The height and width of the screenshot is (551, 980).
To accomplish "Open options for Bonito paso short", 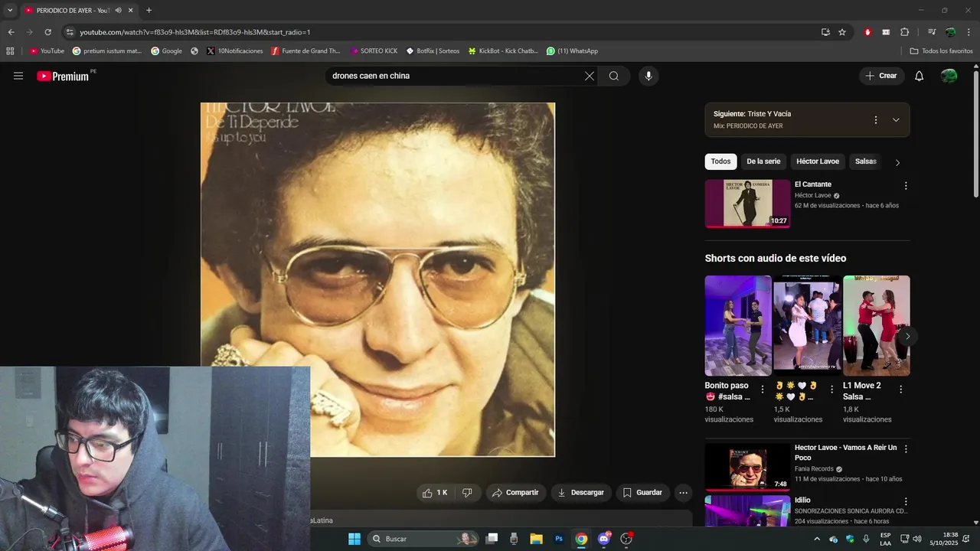I will pos(762,390).
